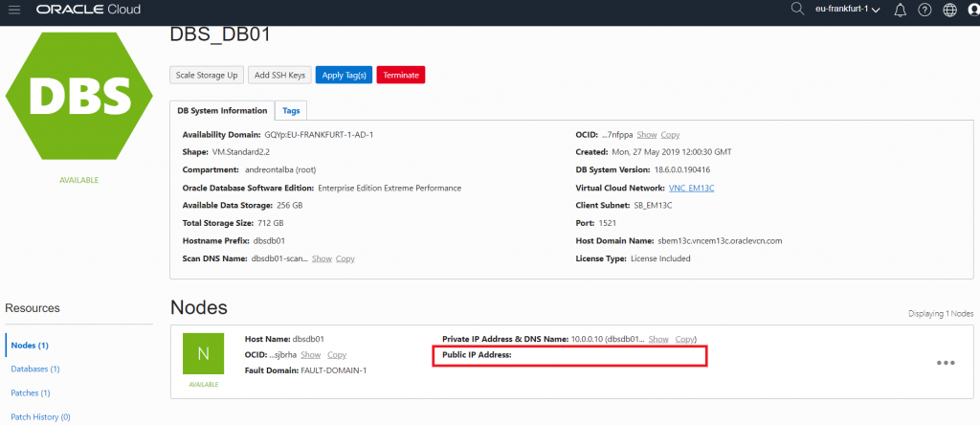Screen dimensions: 980x425
Task: Select Patches (1) in Resources
Action: coord(30,392)
